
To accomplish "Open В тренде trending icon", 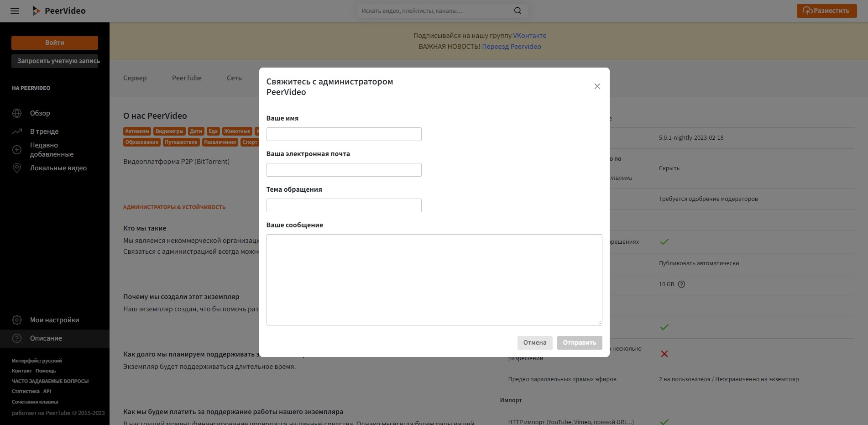I will click(x=17, y=131).
